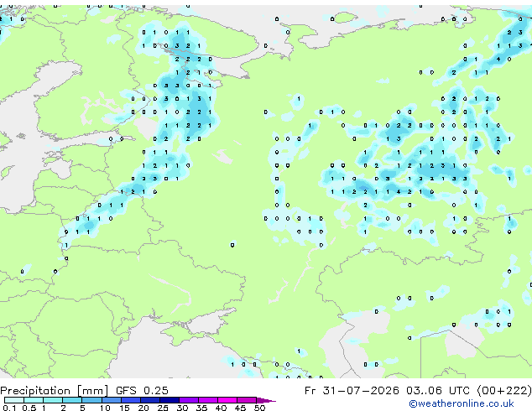Click the legend label '0.1'

click(x=9, y=408)
